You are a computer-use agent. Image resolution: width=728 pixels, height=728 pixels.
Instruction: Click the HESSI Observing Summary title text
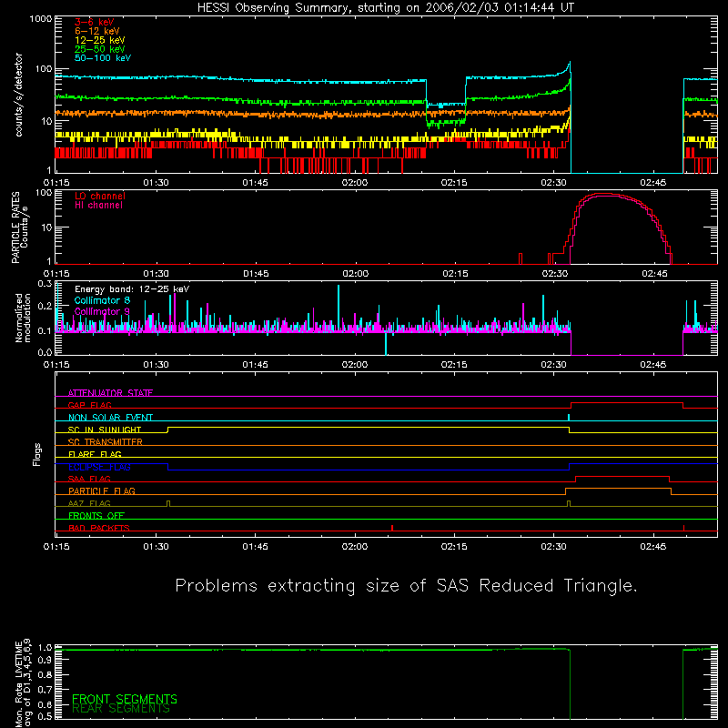(386, 8)
